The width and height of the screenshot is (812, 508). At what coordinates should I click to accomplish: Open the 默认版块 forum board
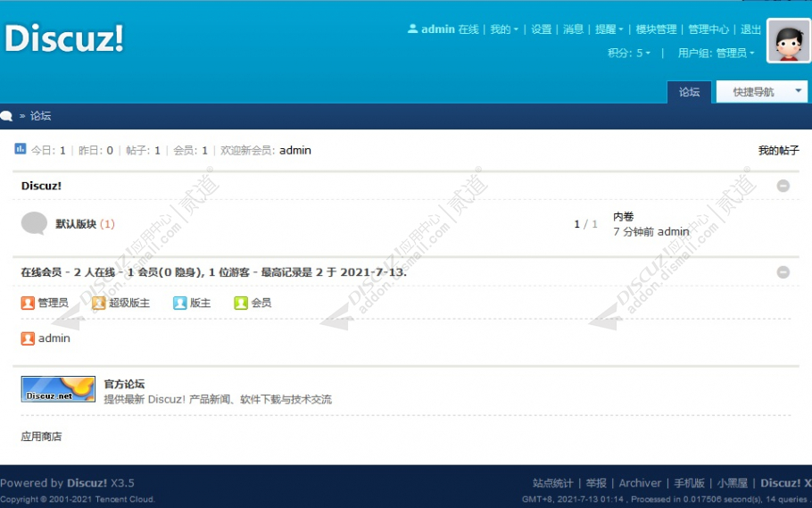(76, 224)
